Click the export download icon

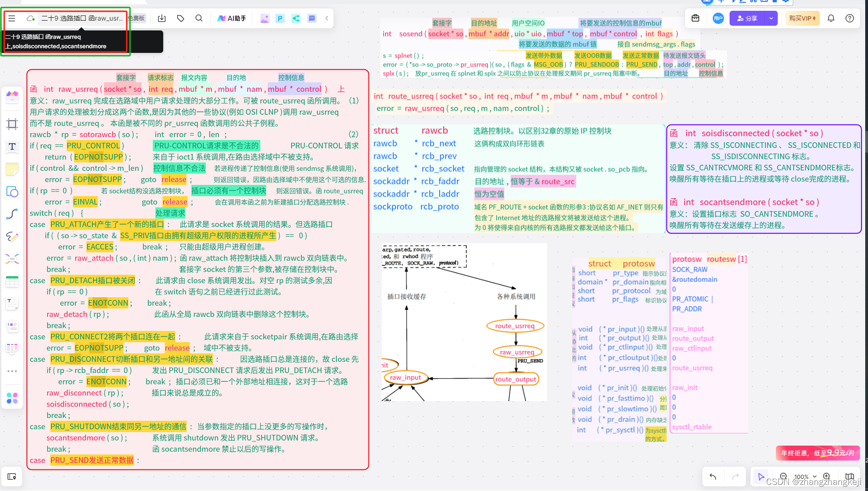pos(162,18)
